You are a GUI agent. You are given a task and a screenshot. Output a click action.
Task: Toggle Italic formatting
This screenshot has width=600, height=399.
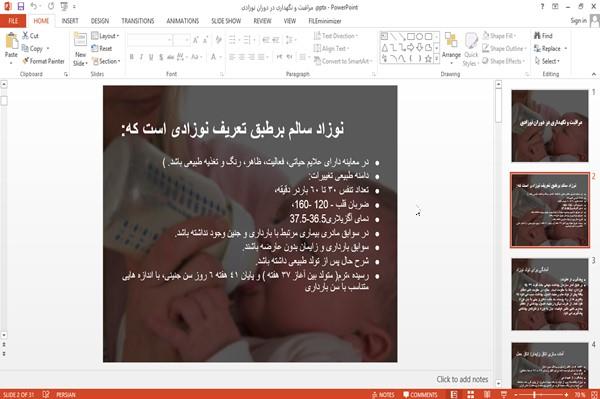141,57
